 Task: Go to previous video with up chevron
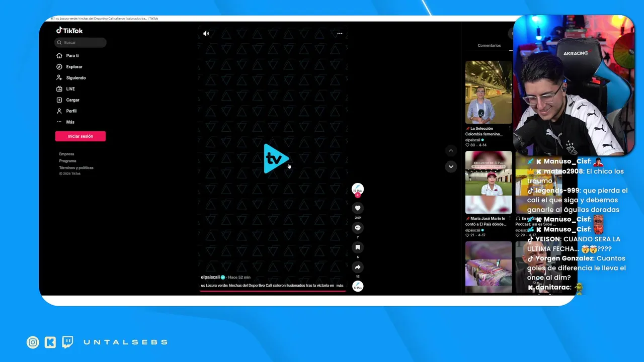pyautogui.click(x=451, y=150)
